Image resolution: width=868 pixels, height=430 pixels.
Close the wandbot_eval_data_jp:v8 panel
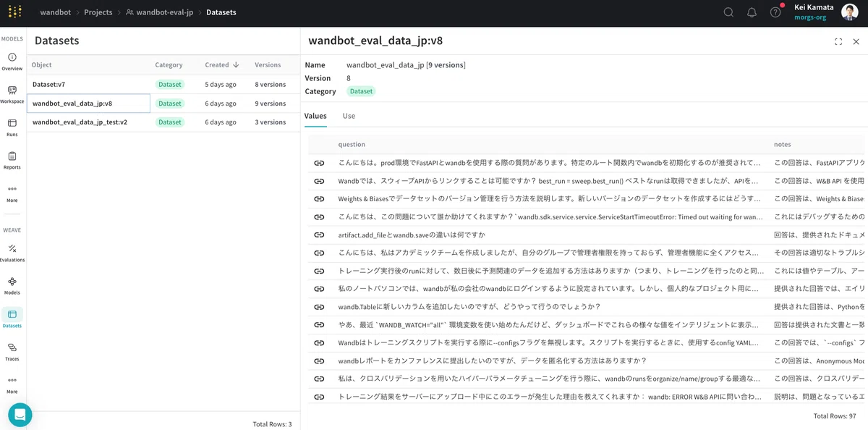(x=856, y=41)
